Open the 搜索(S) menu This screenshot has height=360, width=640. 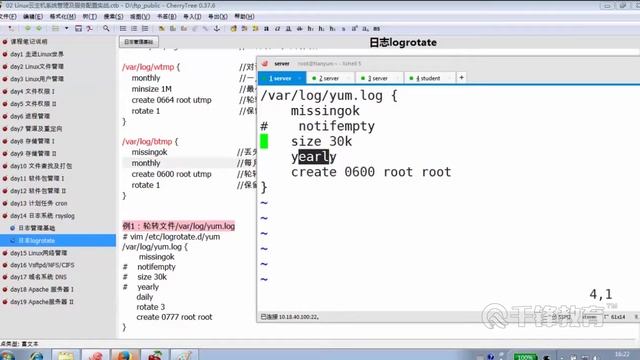(113, 17)
